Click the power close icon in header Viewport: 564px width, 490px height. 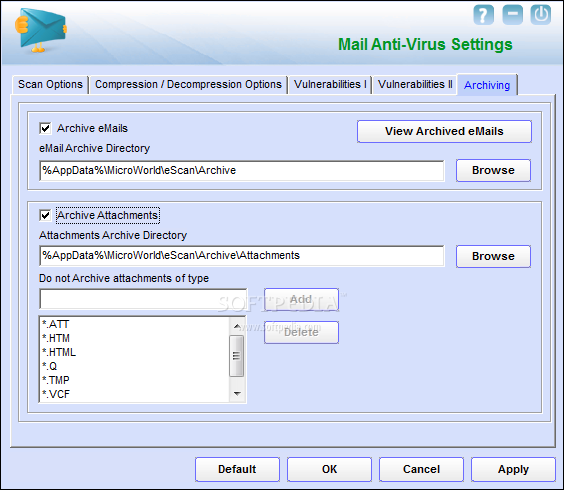click(x=541, y=15)
